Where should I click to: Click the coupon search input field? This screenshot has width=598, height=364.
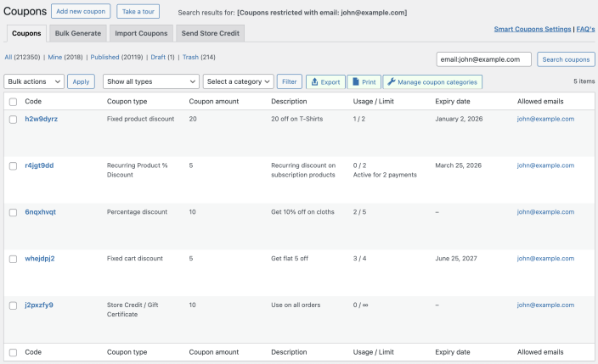pyautogui.click(x=483, y=59)
